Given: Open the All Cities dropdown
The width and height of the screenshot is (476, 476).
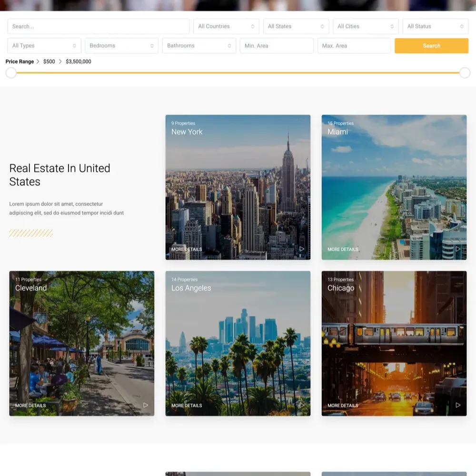Looking at the screenshot, I should tap(366, 26).
